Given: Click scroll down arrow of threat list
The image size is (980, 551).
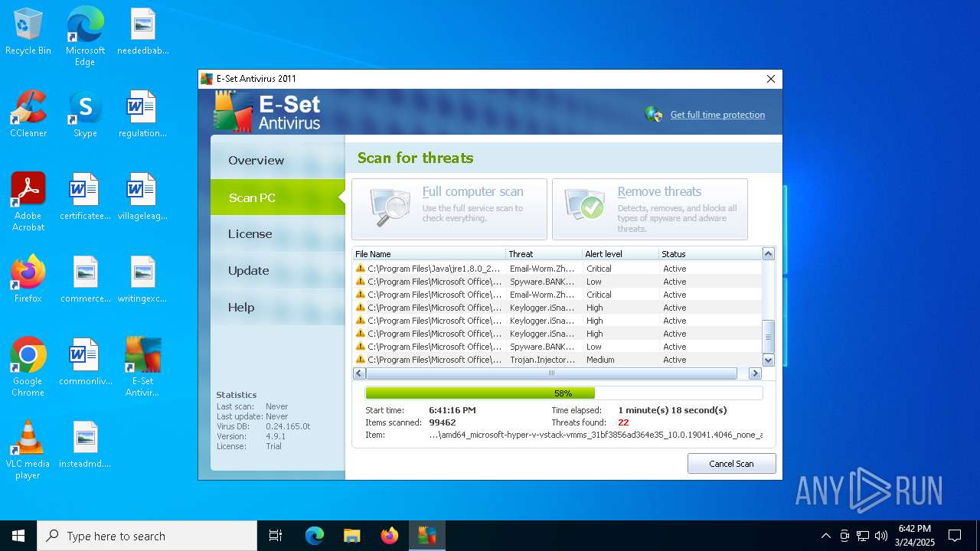Looking at the screenshot, I should point(769,360).
